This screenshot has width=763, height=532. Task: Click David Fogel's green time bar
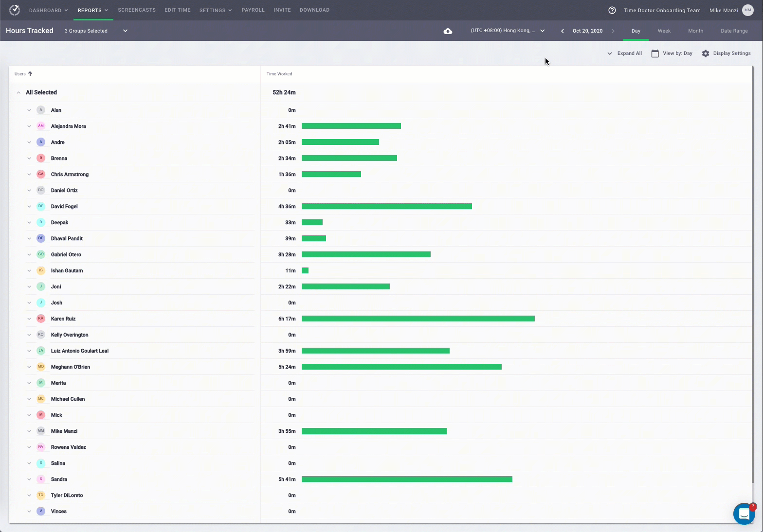click(x=387, y=206)
